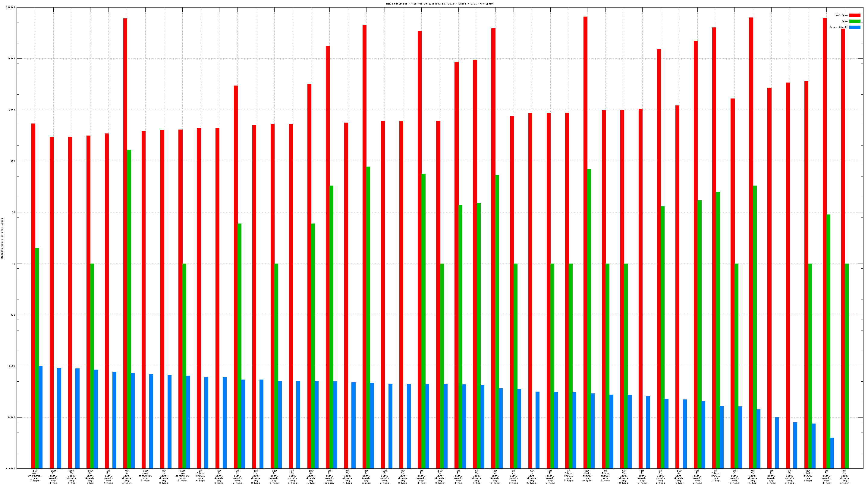Click the '11@ 3.list.dnswl.org 1 hop' x-axis label
This screenshot has width=868, height=488.
tap(679, 477)
